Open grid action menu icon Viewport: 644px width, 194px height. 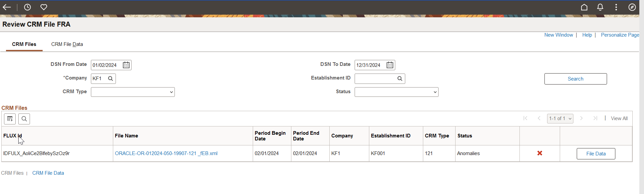point(10,119)
